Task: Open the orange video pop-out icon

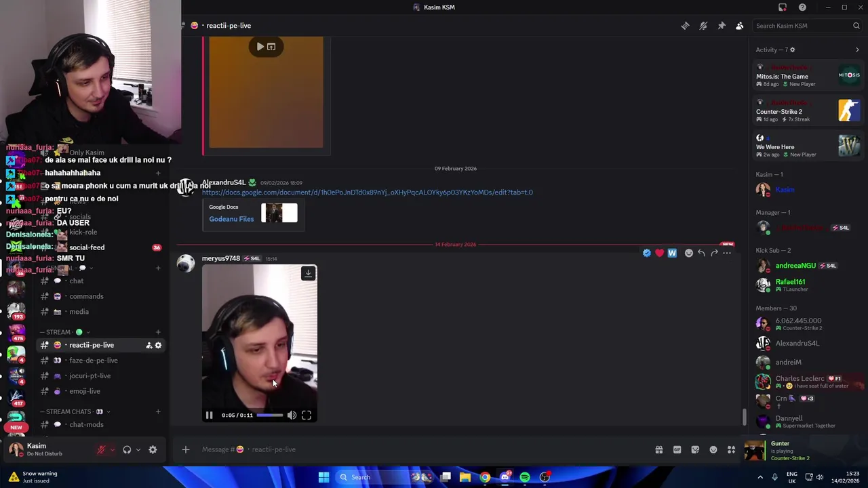Action: point(271,47)
